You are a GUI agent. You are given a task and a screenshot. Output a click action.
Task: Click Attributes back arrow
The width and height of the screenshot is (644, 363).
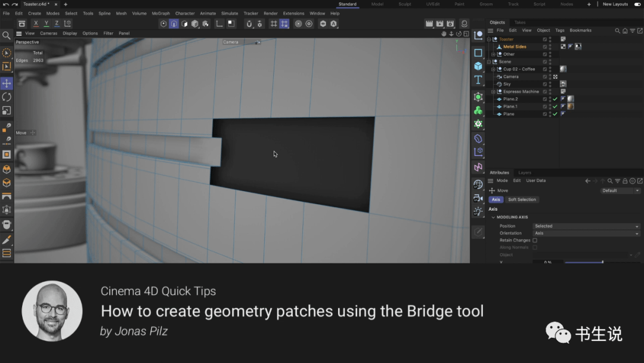(x=588, y=181)
